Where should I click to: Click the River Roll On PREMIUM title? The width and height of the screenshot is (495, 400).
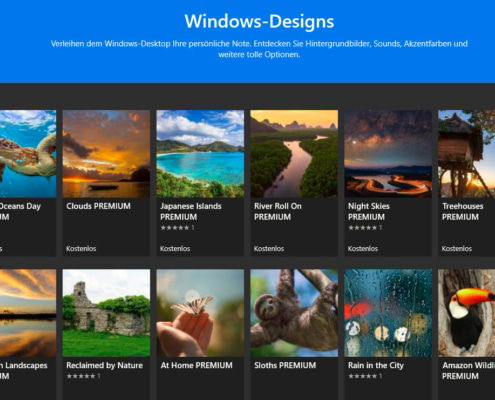coord(278,211)
